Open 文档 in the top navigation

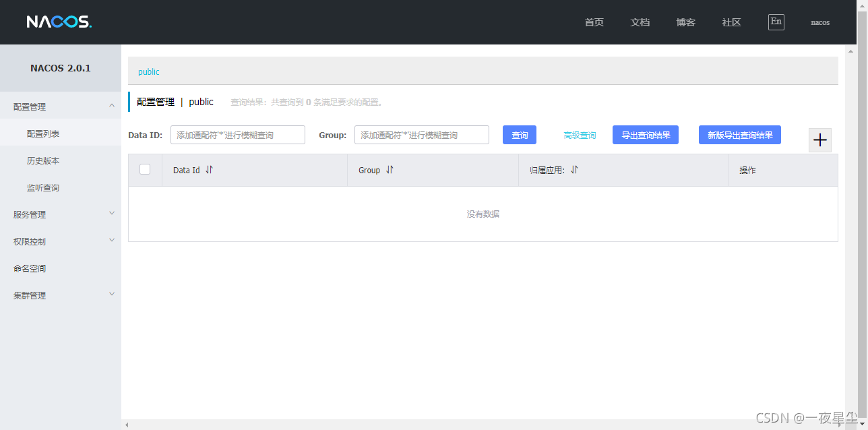coord(640,22)
